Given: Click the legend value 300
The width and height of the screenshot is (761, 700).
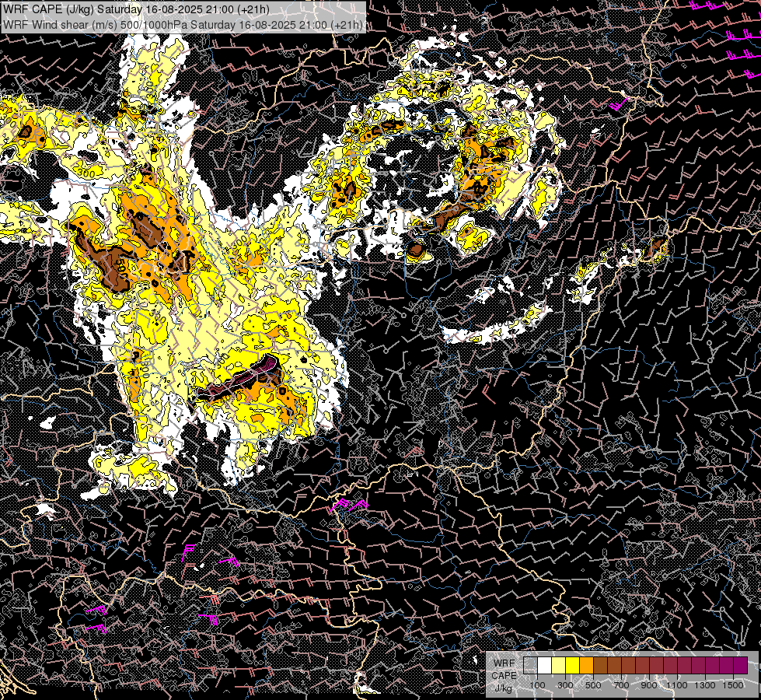Looking at the screenshot, I should (x=565, y=685).
